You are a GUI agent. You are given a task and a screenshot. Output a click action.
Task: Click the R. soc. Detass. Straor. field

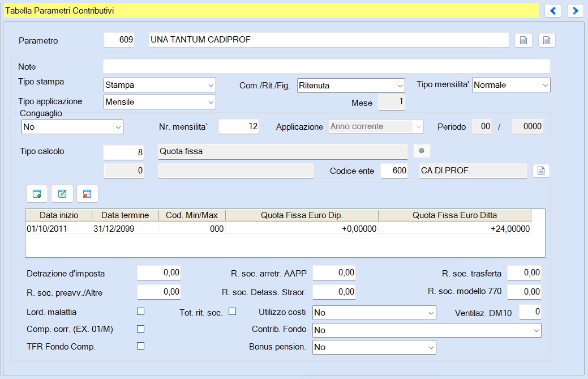[x=334, y=292]
